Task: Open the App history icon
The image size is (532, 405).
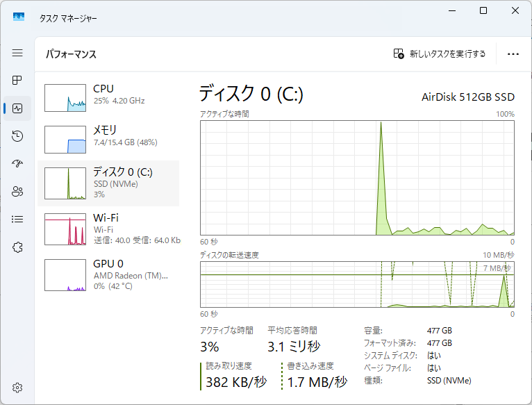Action: [18, 136]
